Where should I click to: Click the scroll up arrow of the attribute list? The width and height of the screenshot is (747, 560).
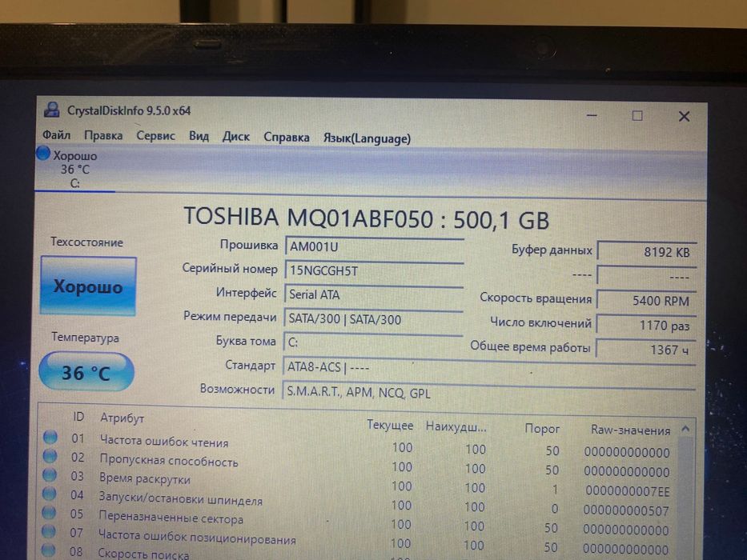(x=685, y=429)
